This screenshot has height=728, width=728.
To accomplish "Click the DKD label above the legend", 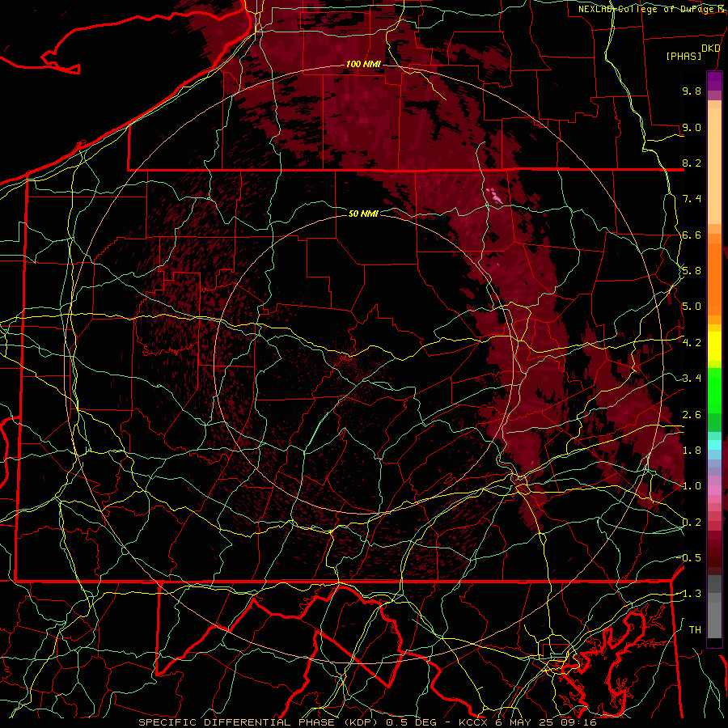I will point(711,49).
